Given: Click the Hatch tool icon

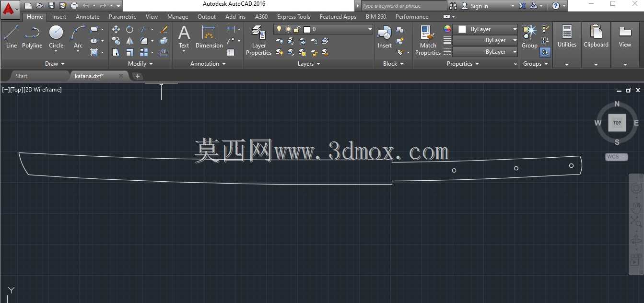Looking at the screenshot, I should (x=94, y=52).
